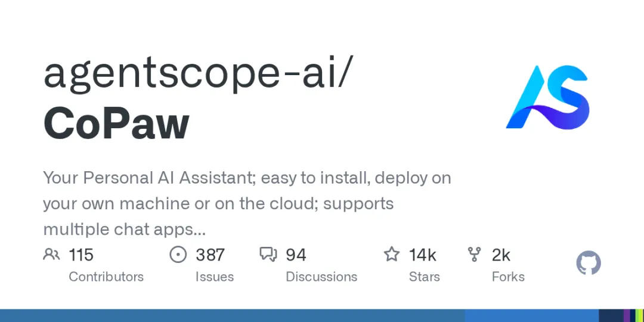Viewport: 644px width, 322px height.
Task: Click the 14k stars count
Action: 423,255
